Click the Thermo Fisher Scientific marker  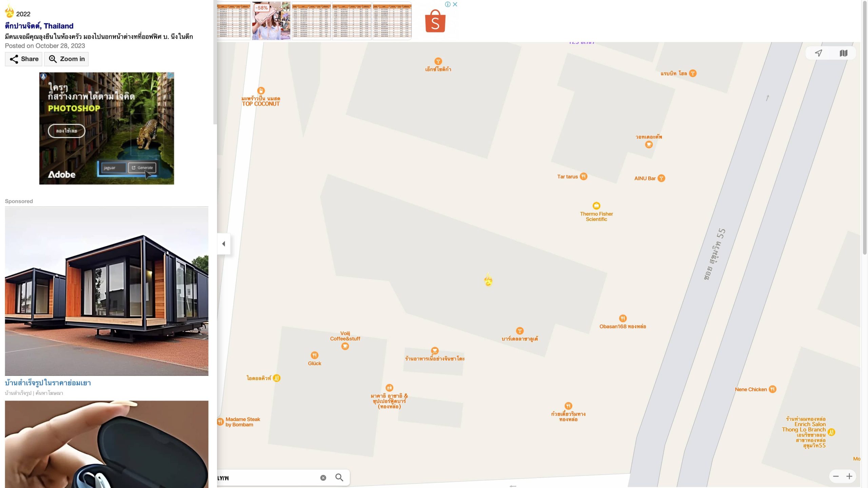tap(596, 206)
